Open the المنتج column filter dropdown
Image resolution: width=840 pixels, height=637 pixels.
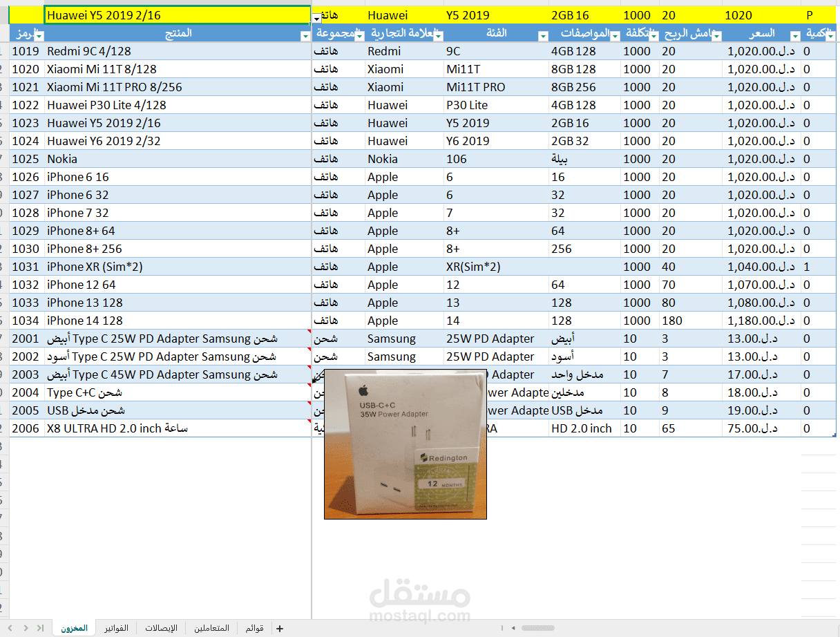(x=305, y=35)
